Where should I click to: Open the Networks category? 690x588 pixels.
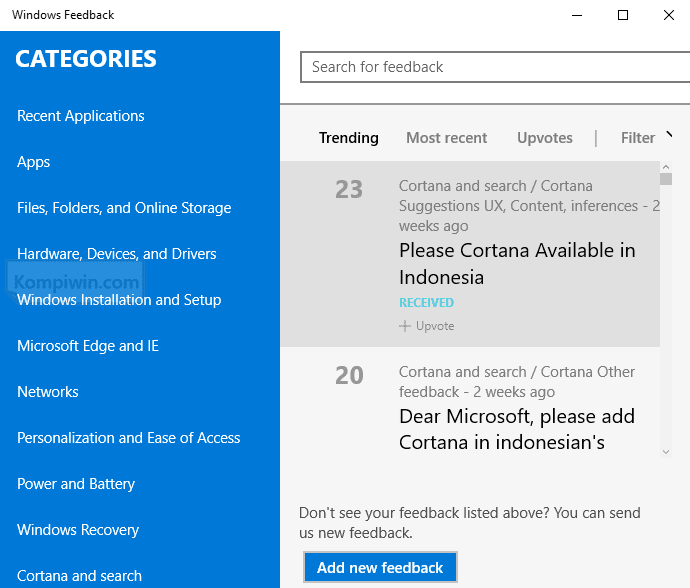(48, 392)
